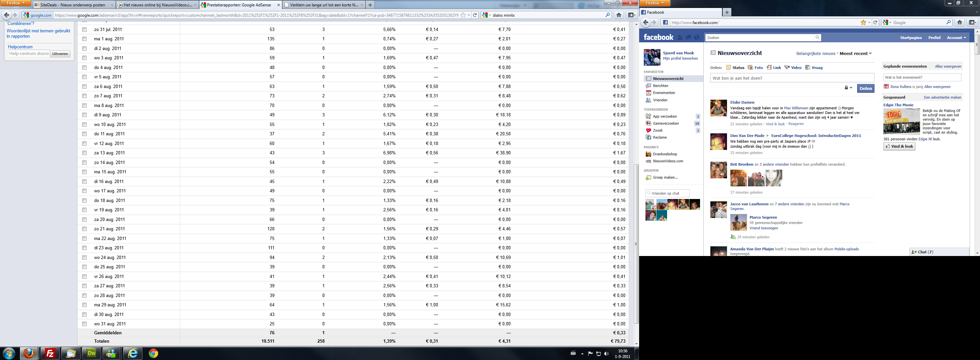Click the back arrow in the AdSense Firefox window
Image resolution: width=980 pixels, height=360 pixels.
[6, 15]
